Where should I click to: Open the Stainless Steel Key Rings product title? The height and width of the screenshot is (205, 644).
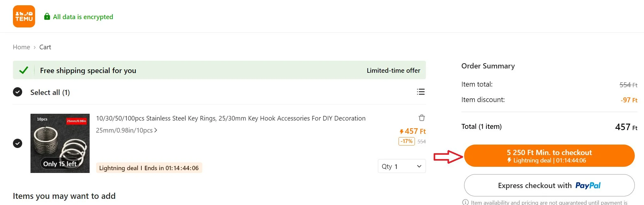pyautogui.click(x=230, y=118)
